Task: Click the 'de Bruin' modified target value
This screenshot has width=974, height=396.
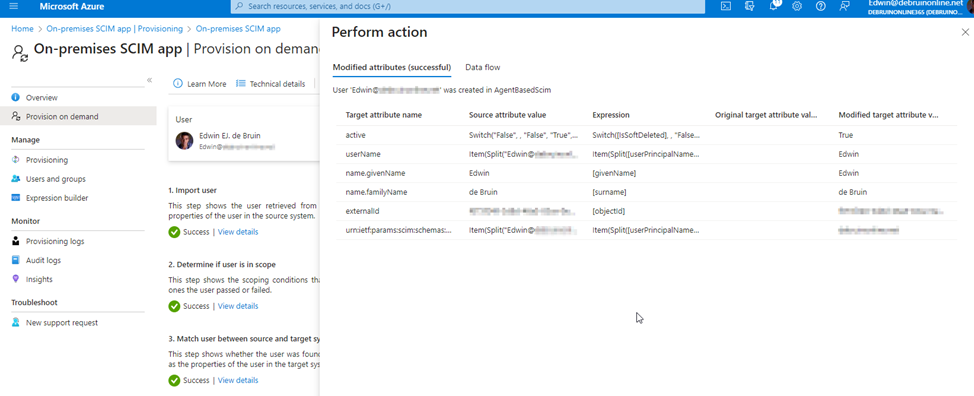Action: pos(852,192)
